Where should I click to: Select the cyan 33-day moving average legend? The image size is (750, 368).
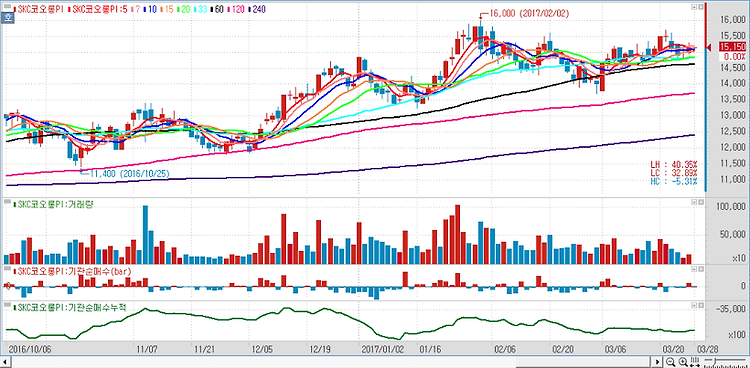point(200,9)
